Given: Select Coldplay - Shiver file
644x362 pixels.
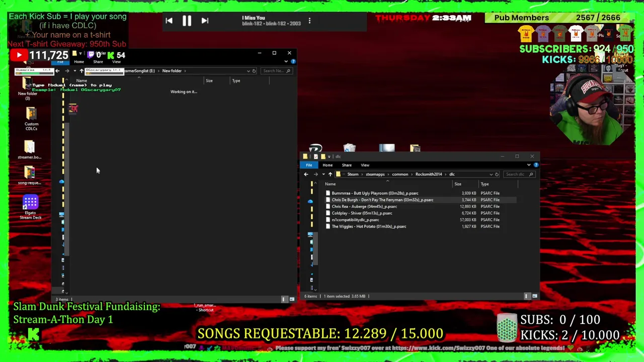Looking at the screenshot, I should pyautogui.click(x=362, y=213).
